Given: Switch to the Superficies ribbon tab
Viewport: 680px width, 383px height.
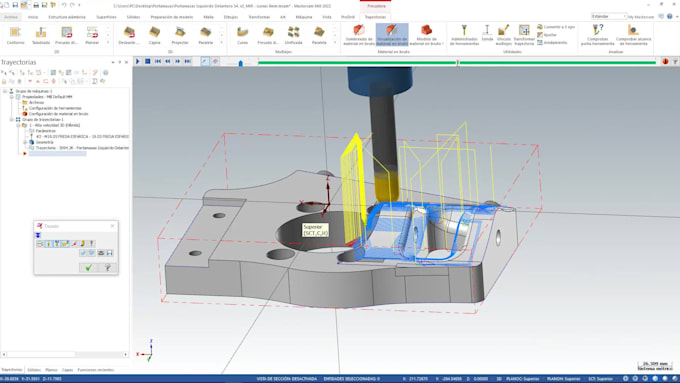Looking at the screenshot, I should click(x=106, y=17).
